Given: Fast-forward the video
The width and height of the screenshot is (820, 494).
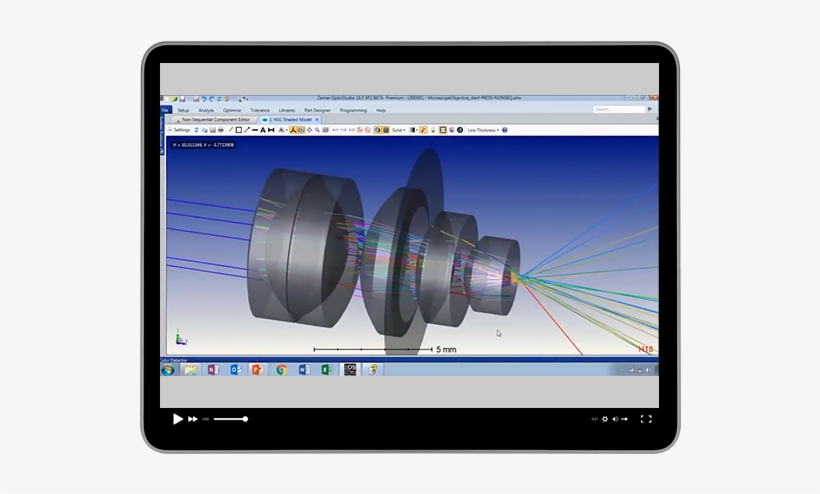Looking at the screenshot, I should (x=193, y=419).
